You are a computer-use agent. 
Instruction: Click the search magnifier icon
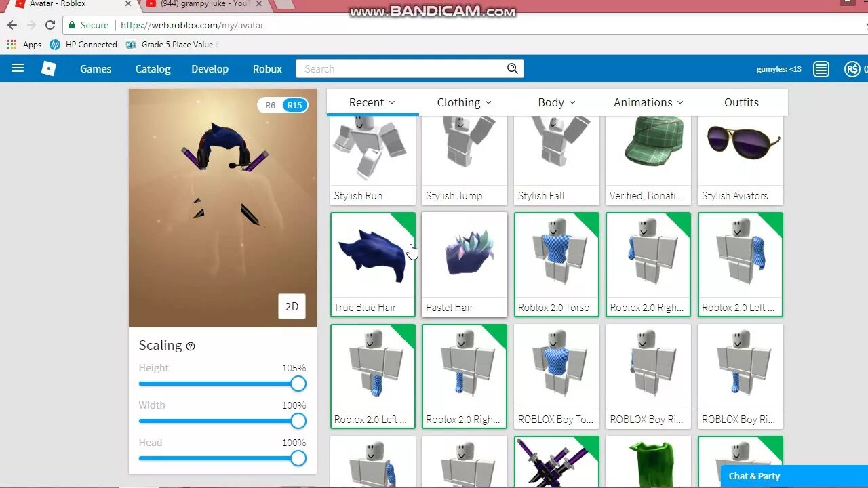[x=513, y=68]
